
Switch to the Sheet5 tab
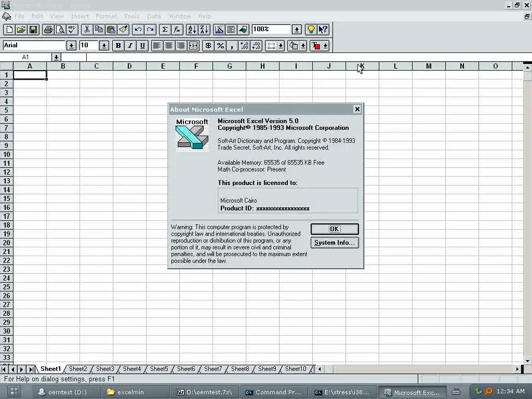159,369
